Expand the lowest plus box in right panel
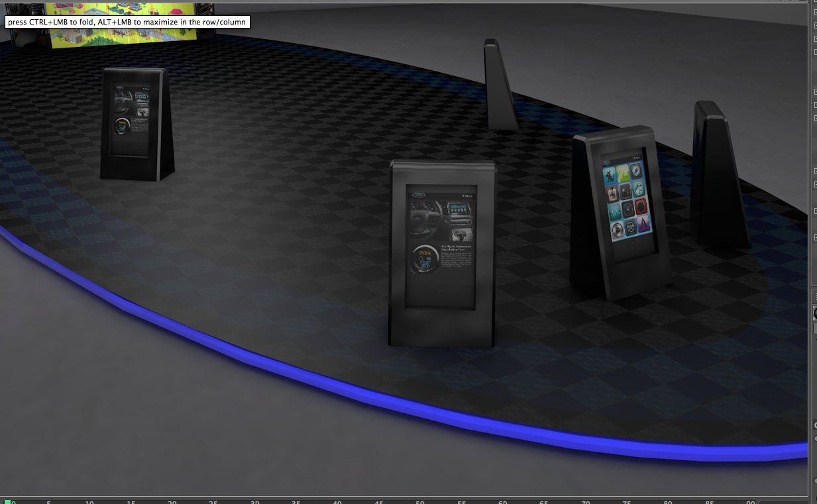This screenshot has height=504, width=817. point(814,237)
